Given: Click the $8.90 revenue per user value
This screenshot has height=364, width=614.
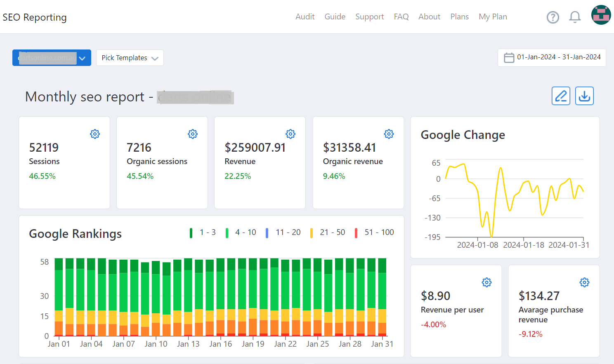Looking at the screenshot, I should (x=435, y=296).
